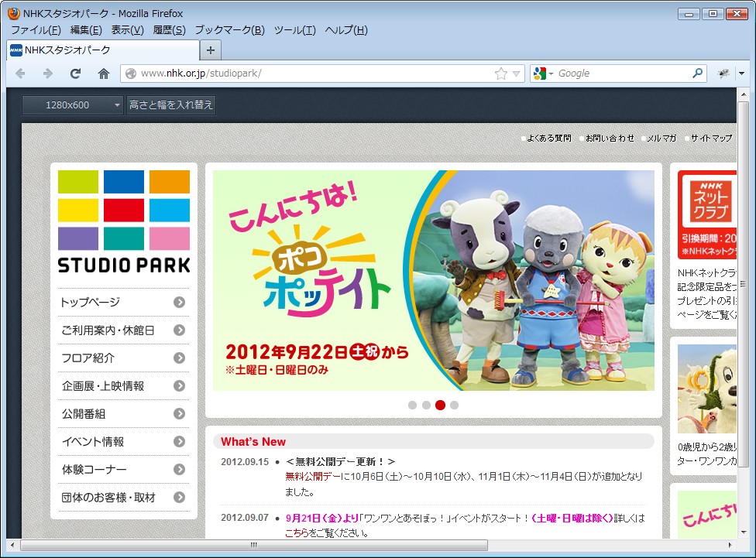This screenshot has width=756, height=558.
Task: Click the arrow icon next to ご利用案内・休館日
Action: 180,330
